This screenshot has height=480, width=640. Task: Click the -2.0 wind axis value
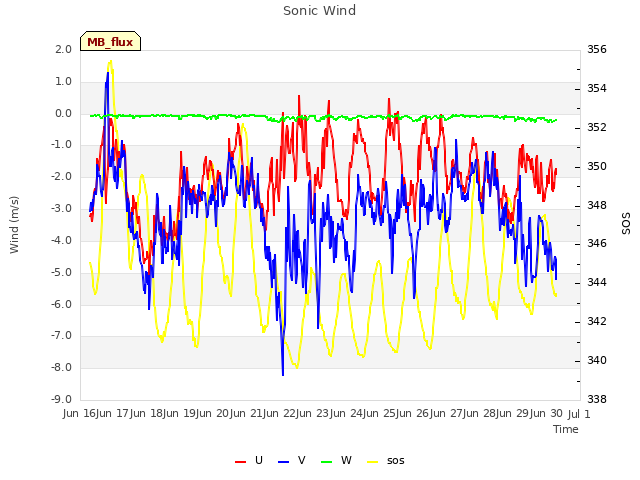[62, 177]
